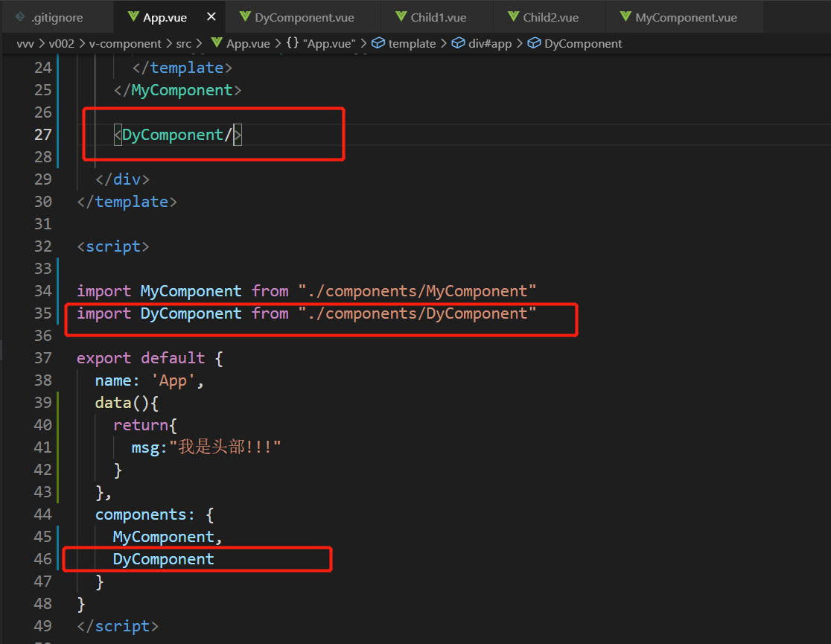The width and height of the screenshot is (831, 644).
Task: Click the export default keyword line
Action: click(150, 358)
